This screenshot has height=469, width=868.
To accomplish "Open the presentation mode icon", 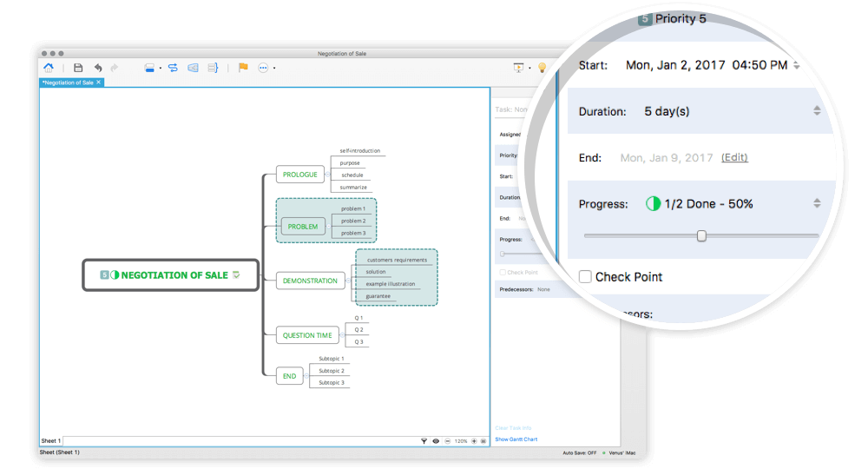I will 519,68.
